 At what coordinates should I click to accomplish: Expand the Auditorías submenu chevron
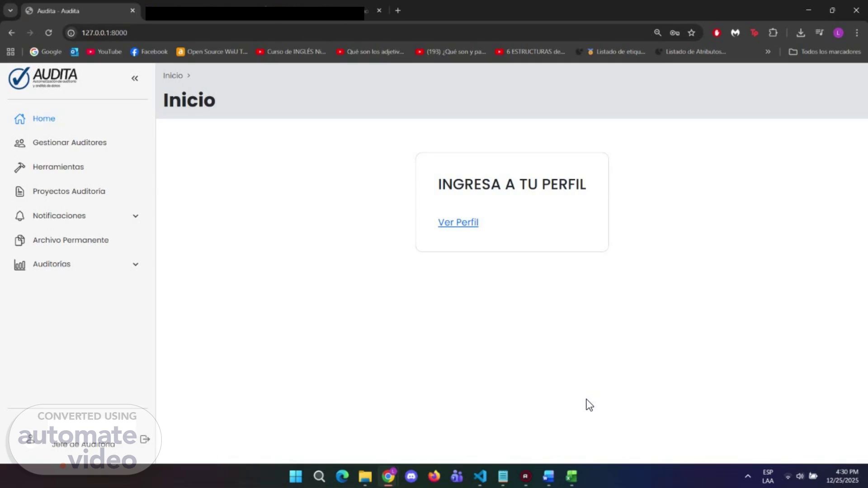[135, 264]
